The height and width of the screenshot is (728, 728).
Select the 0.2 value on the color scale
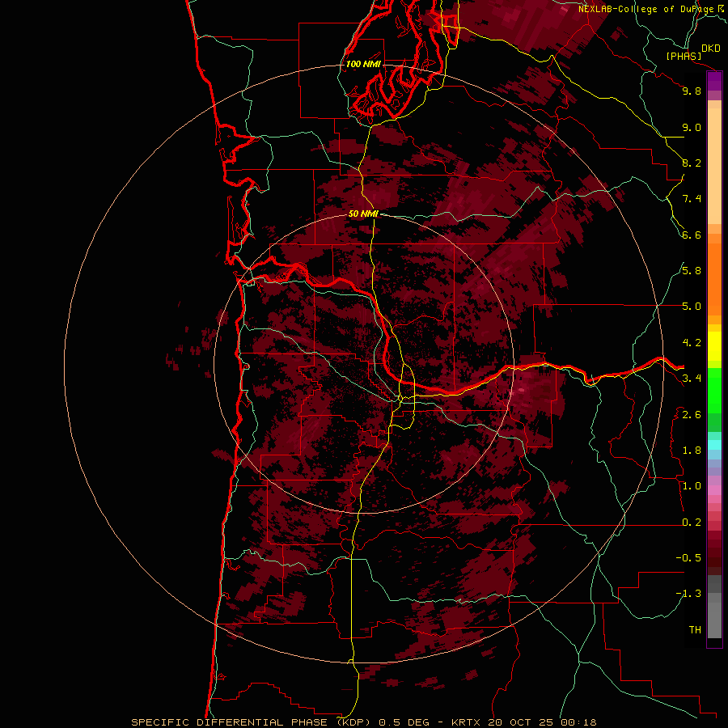692,523
